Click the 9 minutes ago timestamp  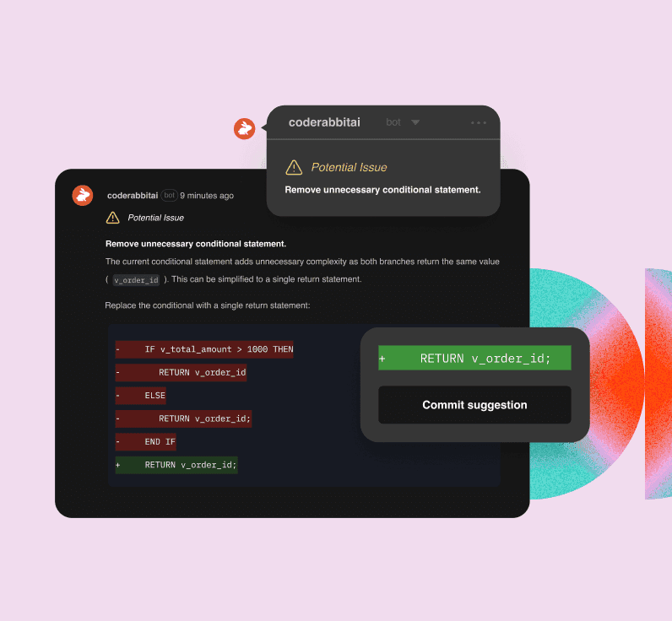click(207, 196)
